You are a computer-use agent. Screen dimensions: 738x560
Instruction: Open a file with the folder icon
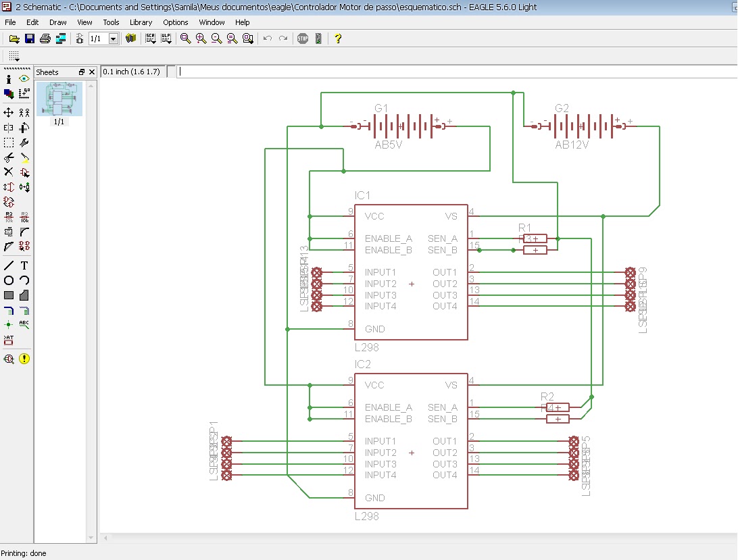tap(14, 39)
